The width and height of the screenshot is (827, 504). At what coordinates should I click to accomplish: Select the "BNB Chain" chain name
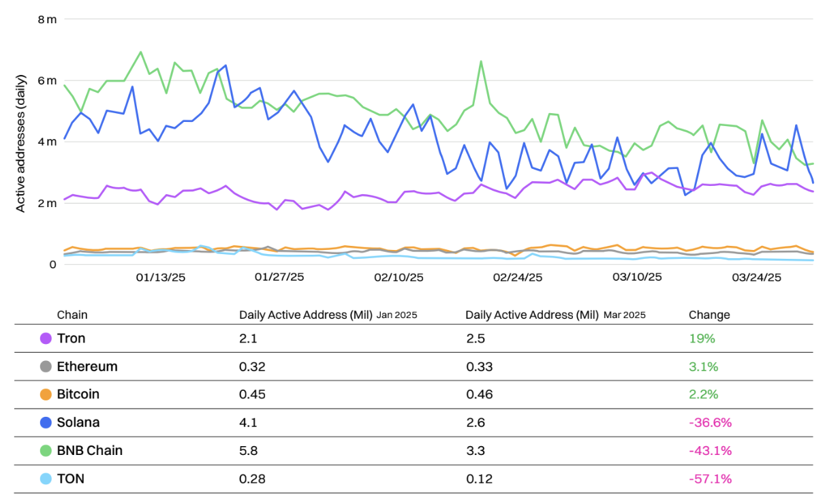pyautogui.click(x=91, y=450)
